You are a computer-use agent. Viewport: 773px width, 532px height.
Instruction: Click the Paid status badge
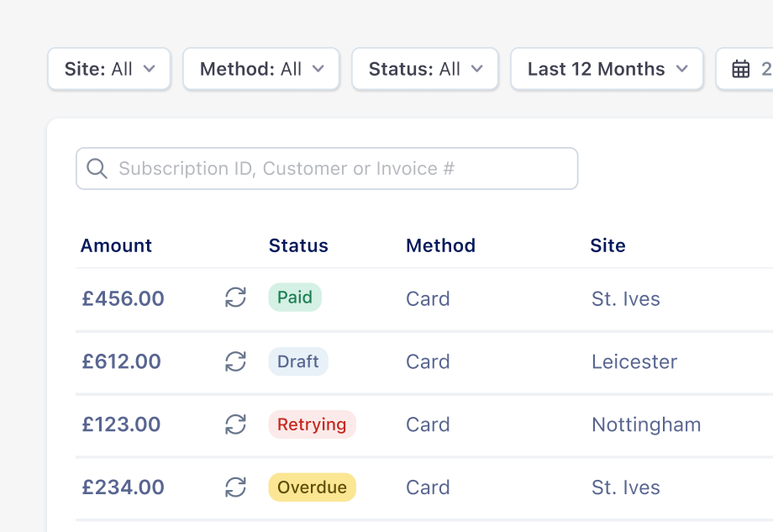295,297
